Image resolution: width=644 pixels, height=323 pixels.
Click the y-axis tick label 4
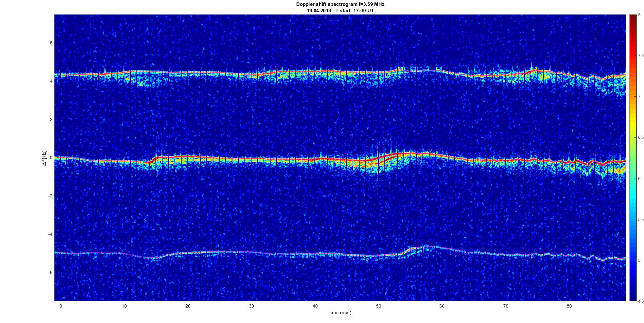[51, 81]
